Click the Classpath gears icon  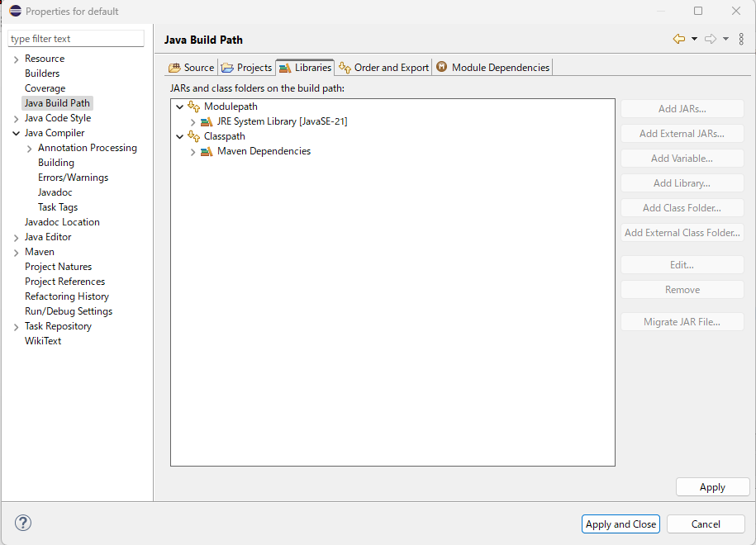pyautogui.click(x=193, y=135)
